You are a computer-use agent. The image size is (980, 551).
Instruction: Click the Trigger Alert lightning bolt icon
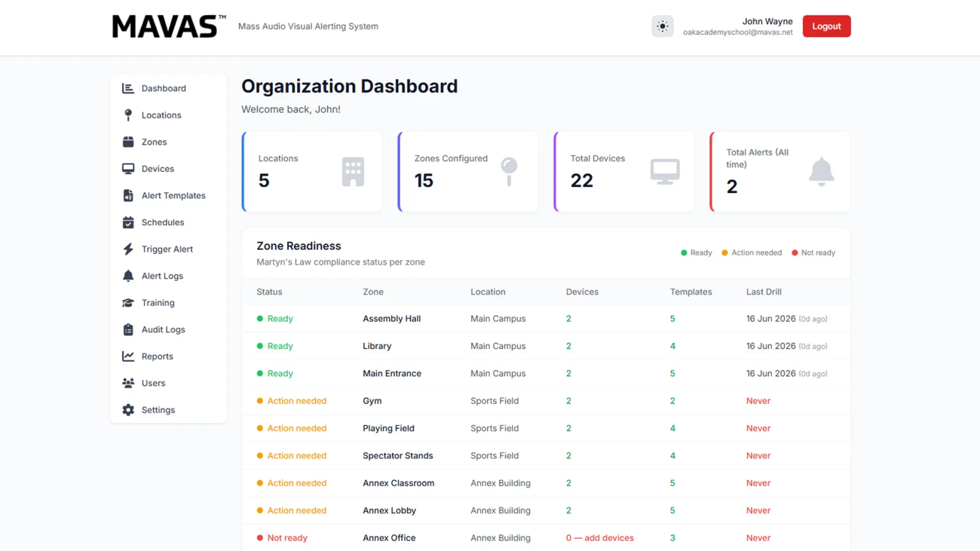[128, 249]
